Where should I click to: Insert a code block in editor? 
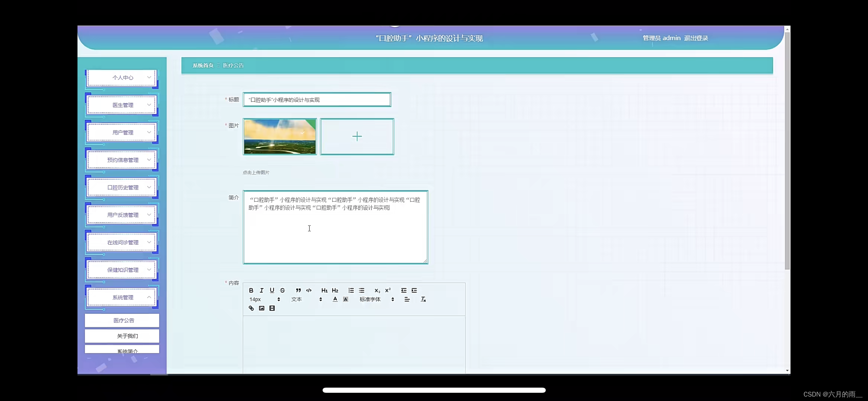coord(309,290)
